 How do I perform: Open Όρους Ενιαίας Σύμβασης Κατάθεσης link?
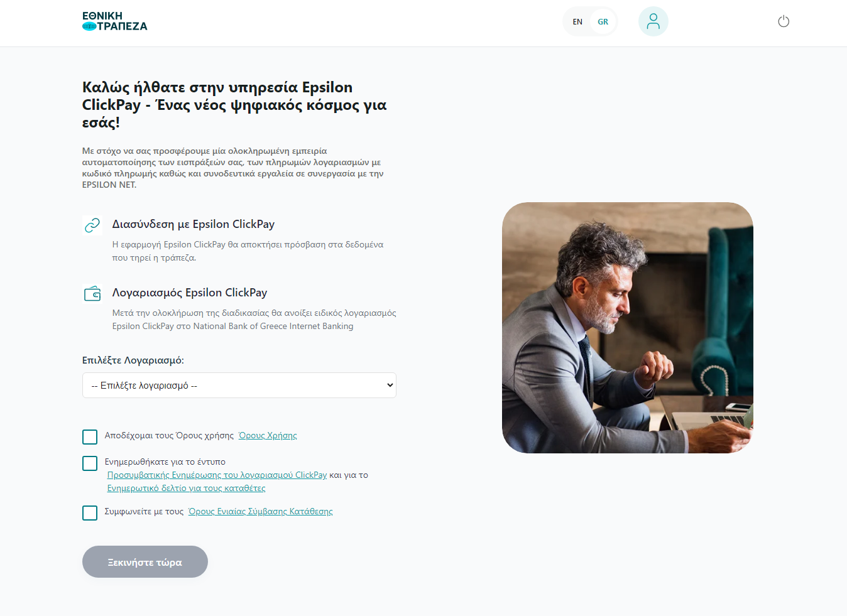(260, 512)
